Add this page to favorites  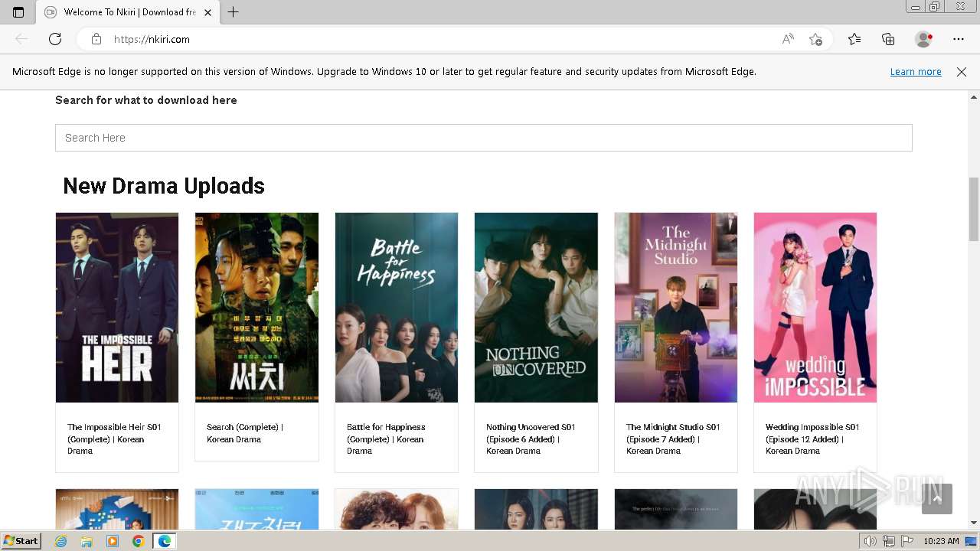815,39
